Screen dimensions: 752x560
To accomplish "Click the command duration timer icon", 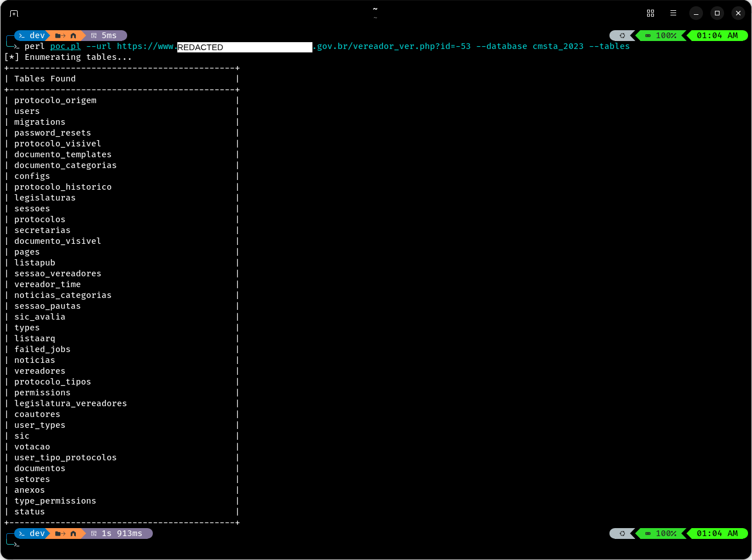I will pyautogui.click(x=93, y=35).
